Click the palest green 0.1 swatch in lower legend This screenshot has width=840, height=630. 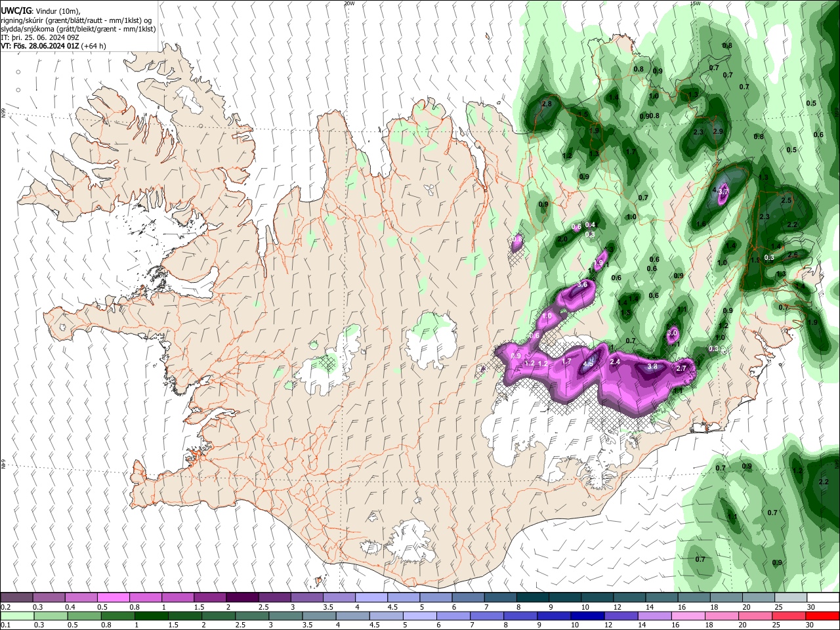coord(17,616)
